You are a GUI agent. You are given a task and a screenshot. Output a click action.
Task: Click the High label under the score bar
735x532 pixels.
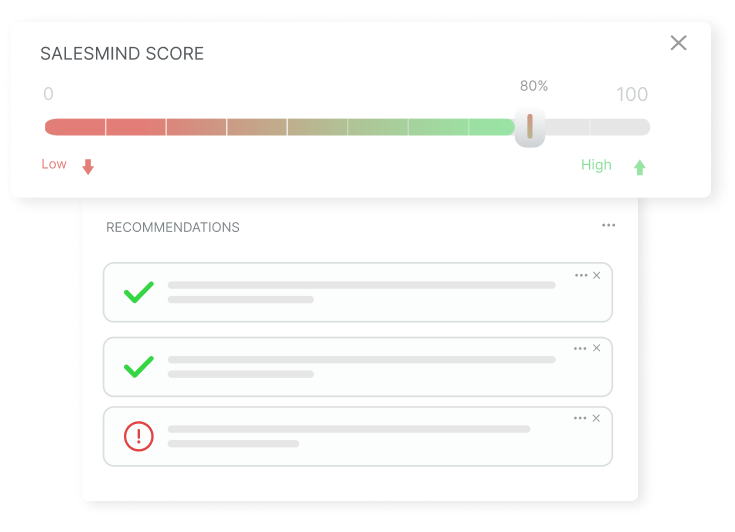[596, 165]
